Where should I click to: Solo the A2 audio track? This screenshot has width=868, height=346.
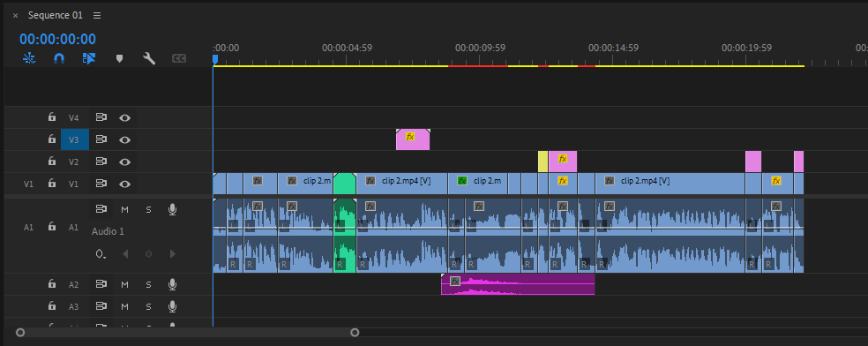(x=148, y=284)
